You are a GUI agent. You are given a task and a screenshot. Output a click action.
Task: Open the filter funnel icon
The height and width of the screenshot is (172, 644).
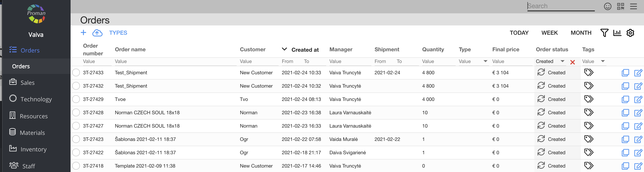point(604,33)
